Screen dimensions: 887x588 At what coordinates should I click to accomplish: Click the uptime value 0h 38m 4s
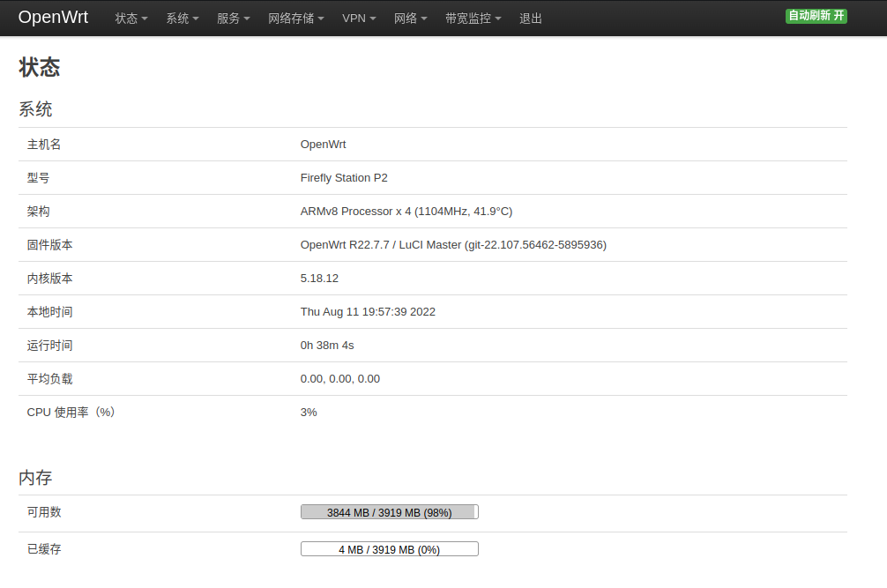(x=327, y=345)
